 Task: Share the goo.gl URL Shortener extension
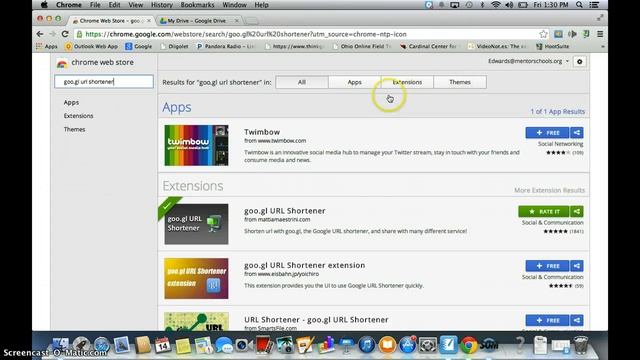click(x=577, y=211)
